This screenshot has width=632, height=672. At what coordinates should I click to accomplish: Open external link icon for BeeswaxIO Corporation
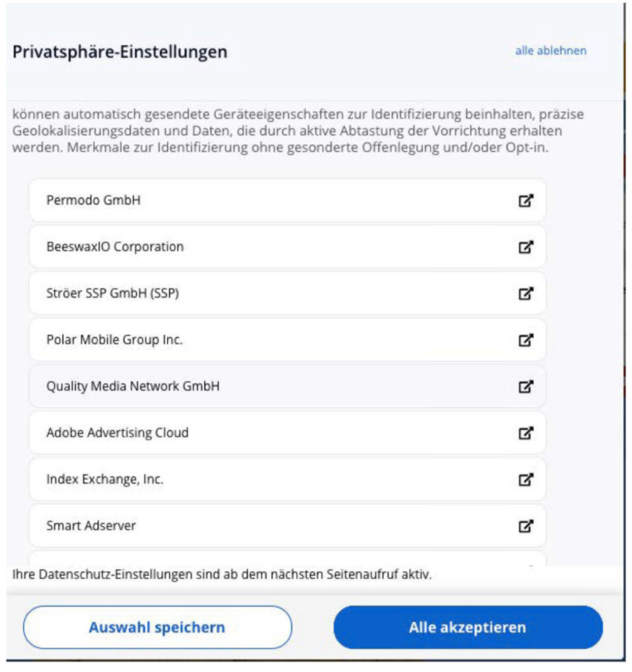[526, 247]
